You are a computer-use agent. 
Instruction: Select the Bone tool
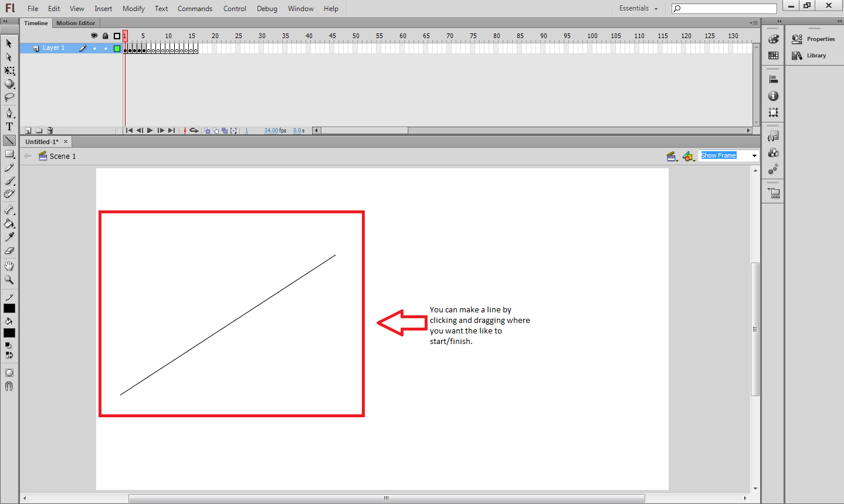9,210
